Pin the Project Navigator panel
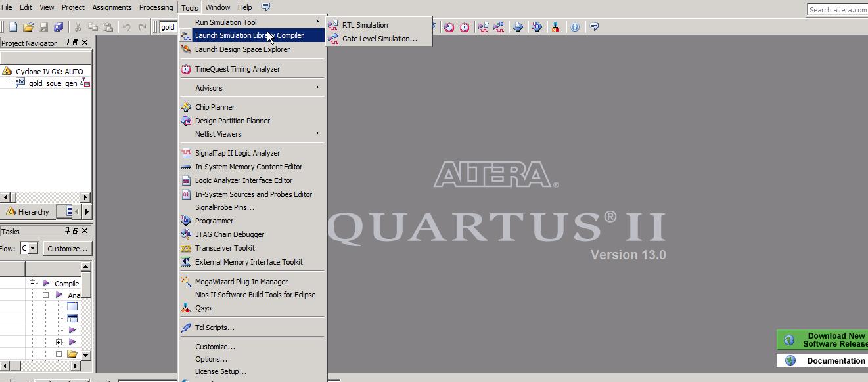The image size is (868, 382). 67,43
